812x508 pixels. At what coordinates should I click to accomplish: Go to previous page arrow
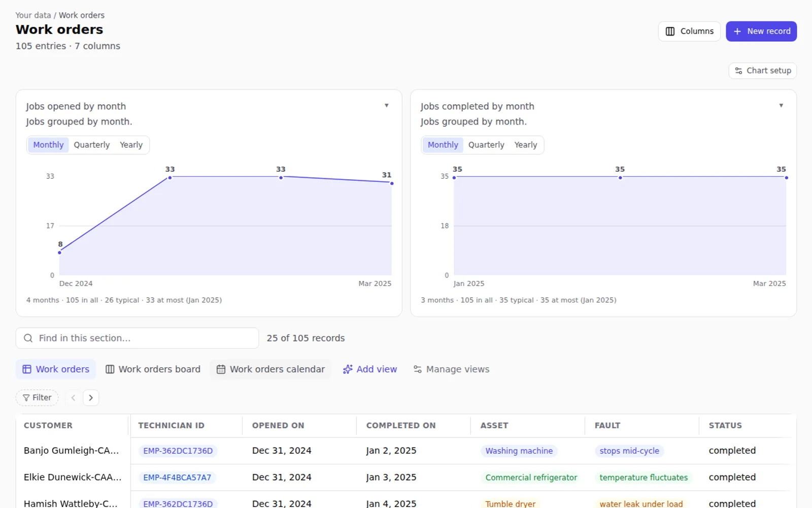coord(73,398)
